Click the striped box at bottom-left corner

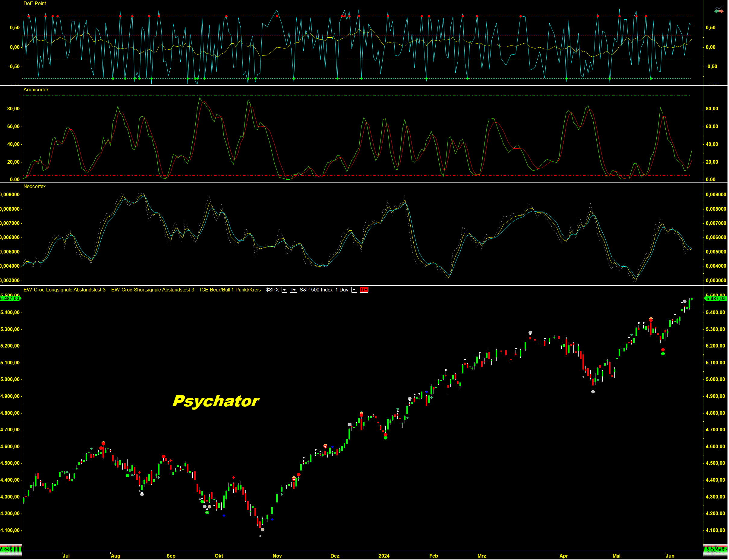point(11,550)
